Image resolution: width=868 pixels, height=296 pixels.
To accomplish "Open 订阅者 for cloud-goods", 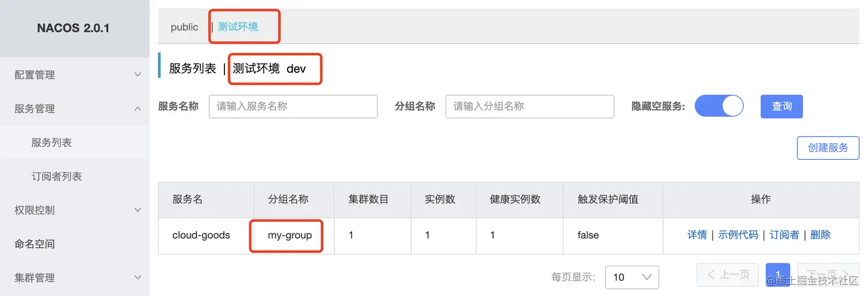I will coord(784,235).
